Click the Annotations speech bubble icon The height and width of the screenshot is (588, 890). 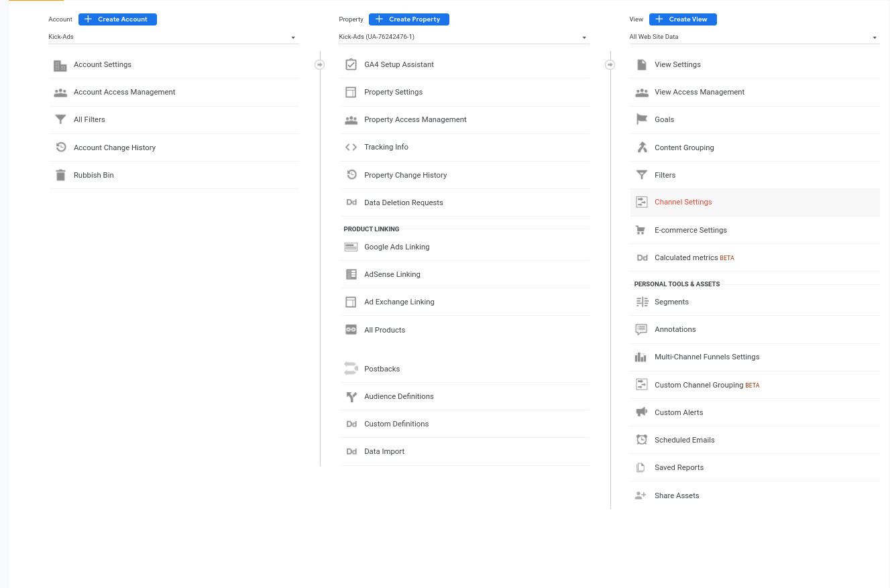coord(642,329)
